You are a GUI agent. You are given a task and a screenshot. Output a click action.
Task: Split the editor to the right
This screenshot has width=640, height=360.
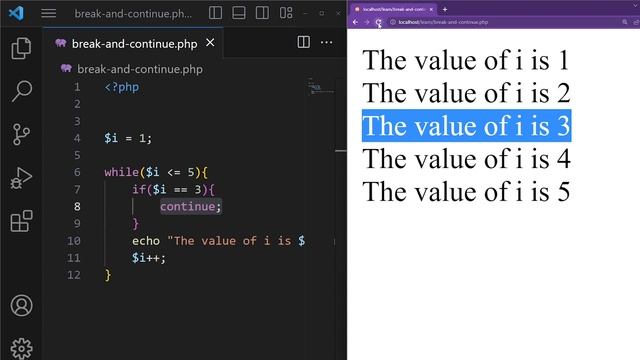[304, 42]
